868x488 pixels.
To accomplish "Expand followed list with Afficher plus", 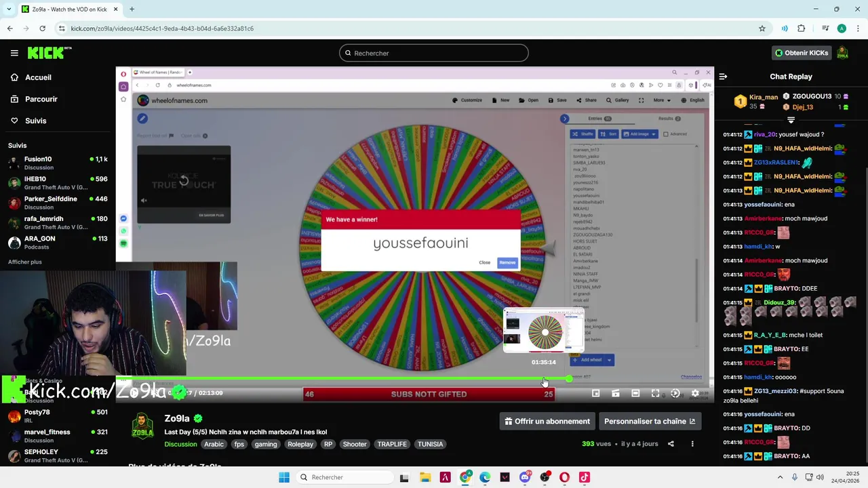I will click(25, 262).
